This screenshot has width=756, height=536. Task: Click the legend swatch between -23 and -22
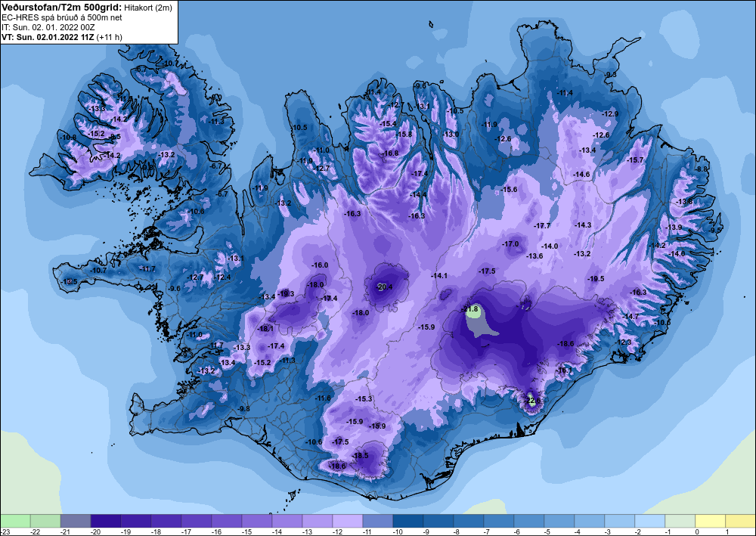pyautogui.click(x=15, y=521)
